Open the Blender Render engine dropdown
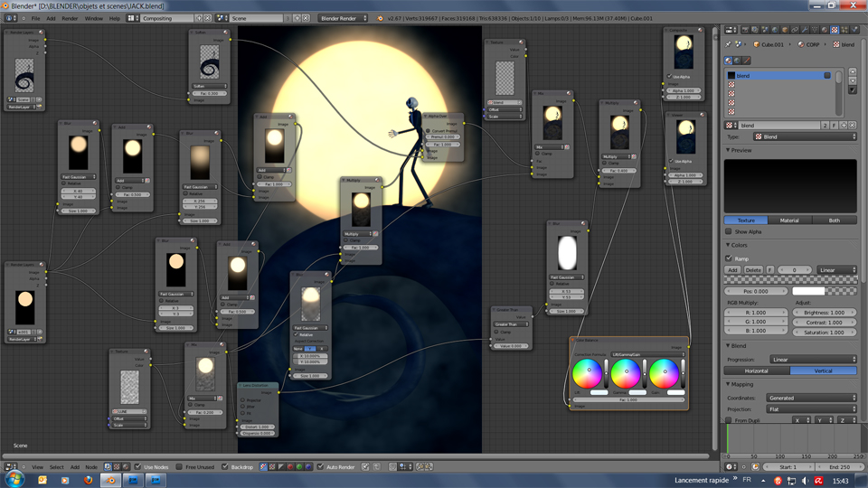This screenshot has width=868, height=488. [x=344, y=18]
